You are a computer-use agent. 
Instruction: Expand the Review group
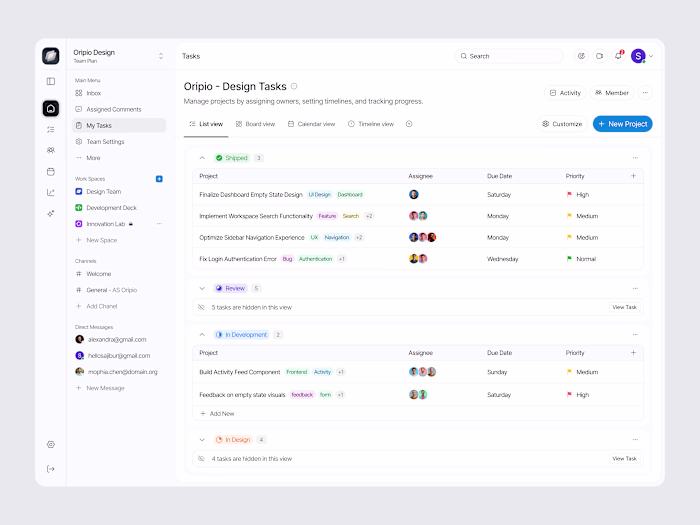pos(202,288)
